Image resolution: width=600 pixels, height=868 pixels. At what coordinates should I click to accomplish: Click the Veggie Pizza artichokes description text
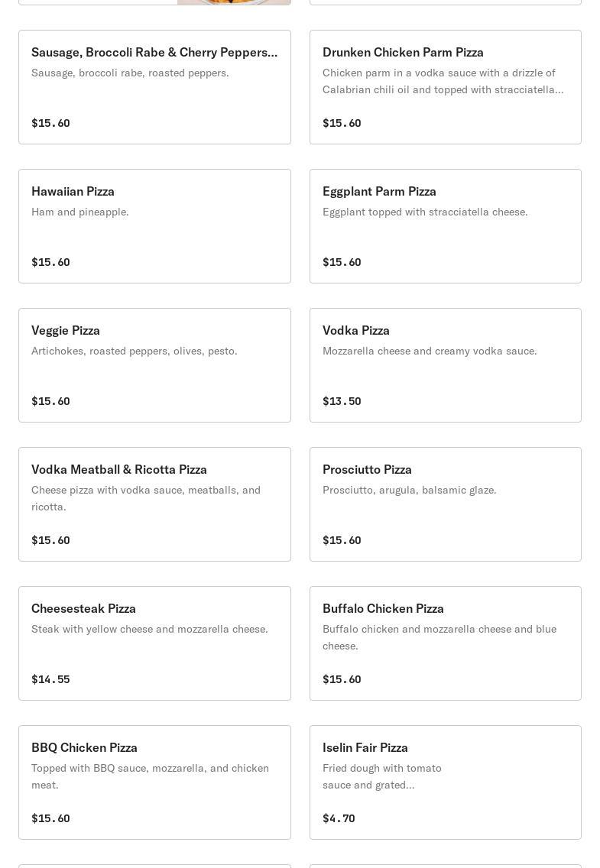click(135, 351)
